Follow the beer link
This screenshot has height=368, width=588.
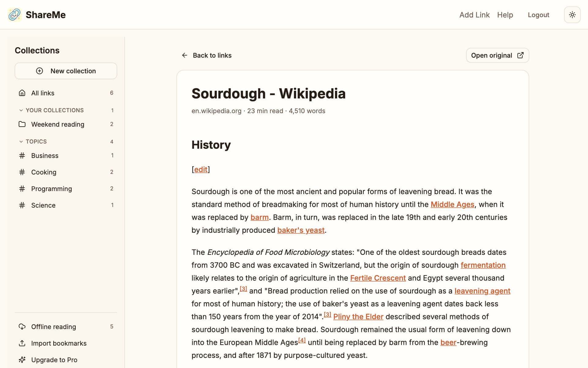(448, 342)
